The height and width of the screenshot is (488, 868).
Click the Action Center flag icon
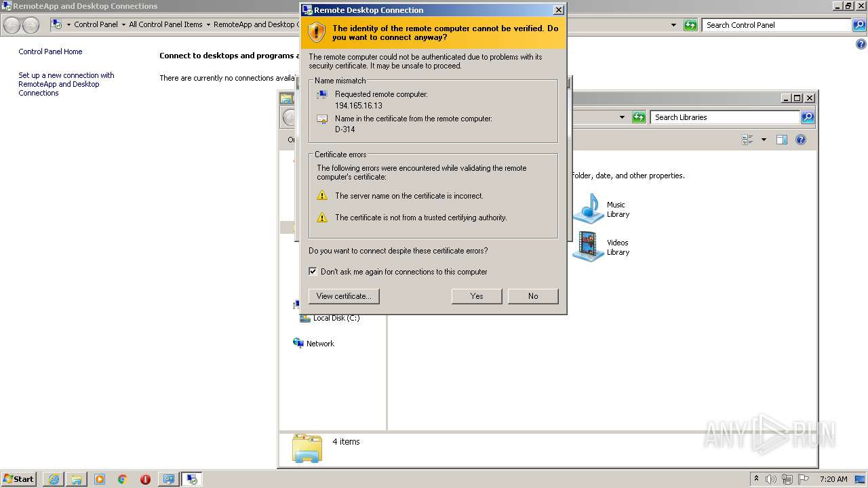coord(804,479)
